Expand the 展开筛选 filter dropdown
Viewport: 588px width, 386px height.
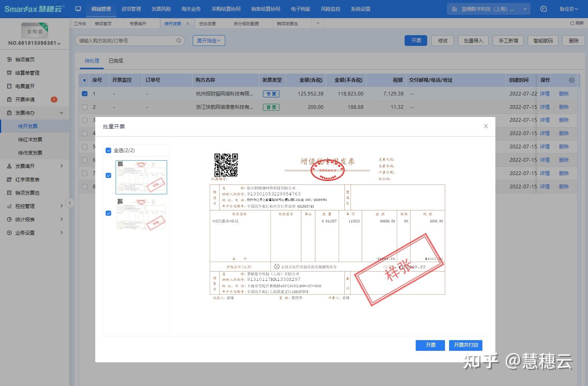pos(209,41)
